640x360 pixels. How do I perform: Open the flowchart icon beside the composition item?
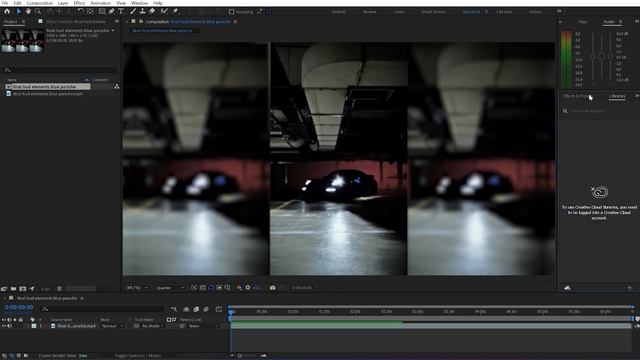tap(117, 87)
